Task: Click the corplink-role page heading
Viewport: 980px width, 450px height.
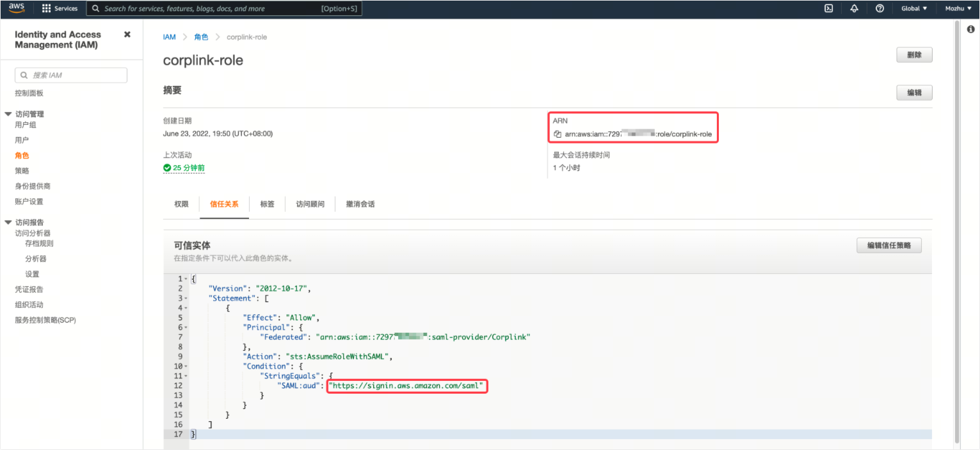Action: pyautogui.click(x=203, y=61)
